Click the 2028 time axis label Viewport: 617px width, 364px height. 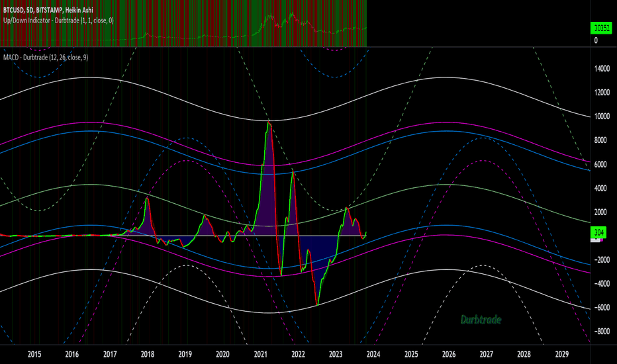coord(524,354)
